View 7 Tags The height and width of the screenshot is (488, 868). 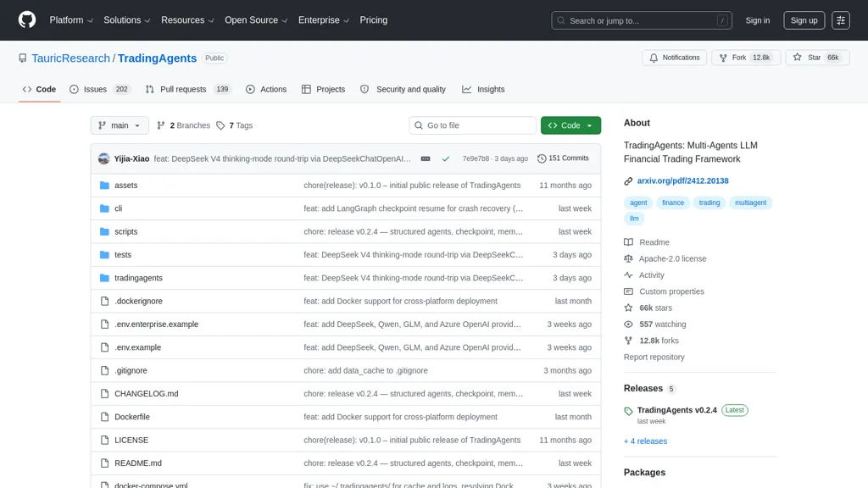click(x=235, y=125)
